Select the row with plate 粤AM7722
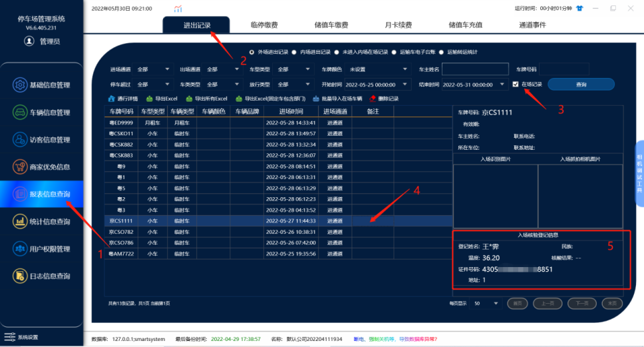The width and height of the screenshot is (644, 347). (x=279, y=254)
